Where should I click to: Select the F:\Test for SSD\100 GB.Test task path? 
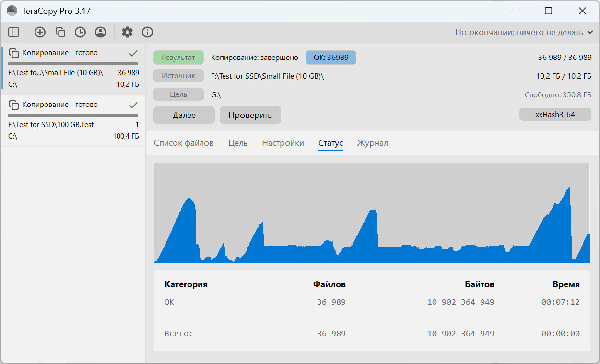[x=51, y=125]
